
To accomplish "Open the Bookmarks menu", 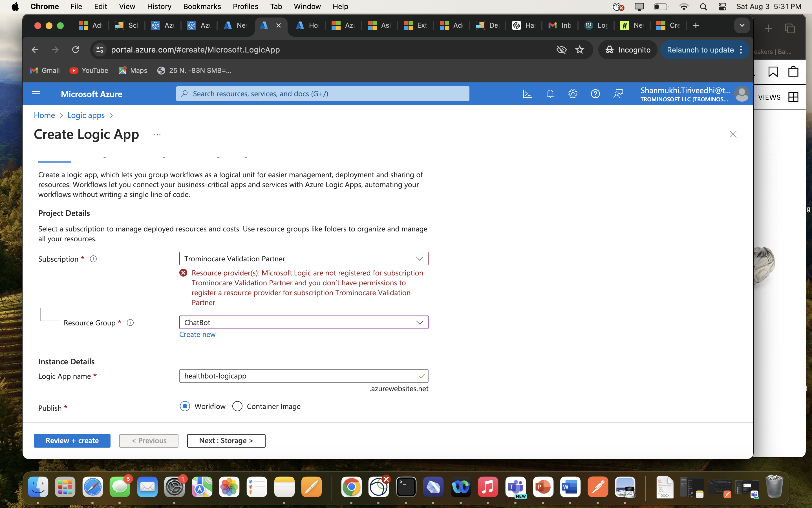I will pyautogui.click(x=202, y=7).
